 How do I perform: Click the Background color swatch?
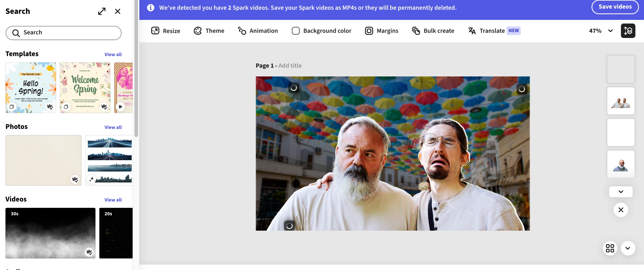(296, 31)
